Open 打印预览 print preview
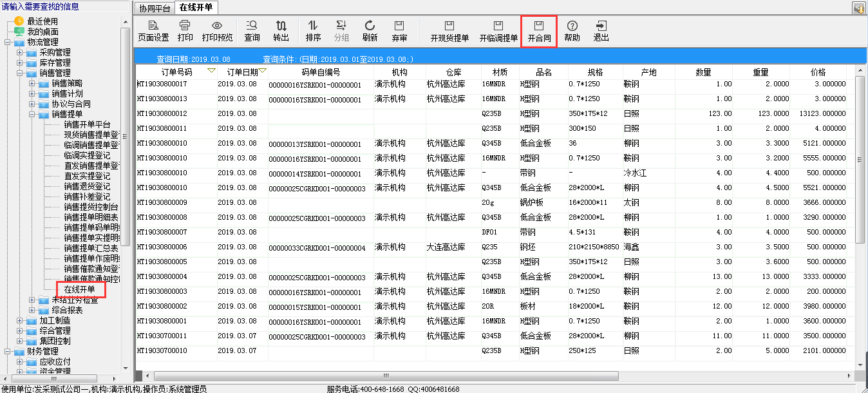Viewport: 868px width, 393px height. (217, 31)
